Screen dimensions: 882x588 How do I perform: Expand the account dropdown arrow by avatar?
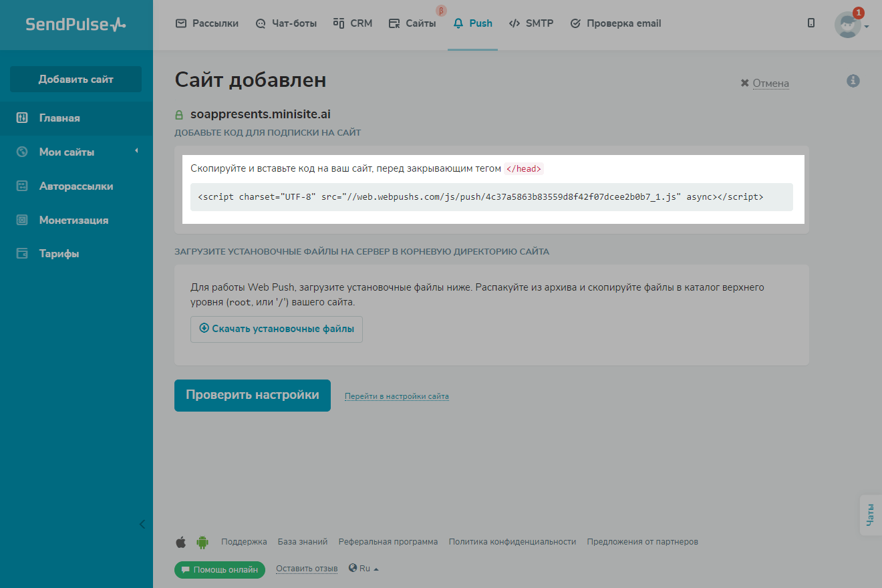(x=867, y=27)
